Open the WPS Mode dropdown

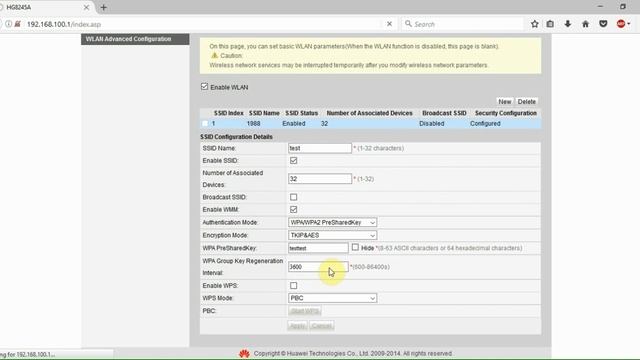click(x=332, y=298)
